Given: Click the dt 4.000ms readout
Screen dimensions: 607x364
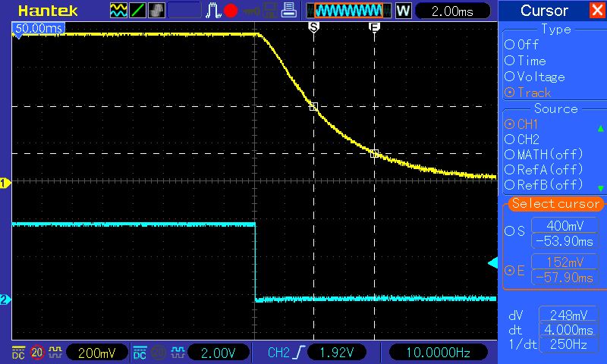Looking at the screenshot, I should click(568, 330).
